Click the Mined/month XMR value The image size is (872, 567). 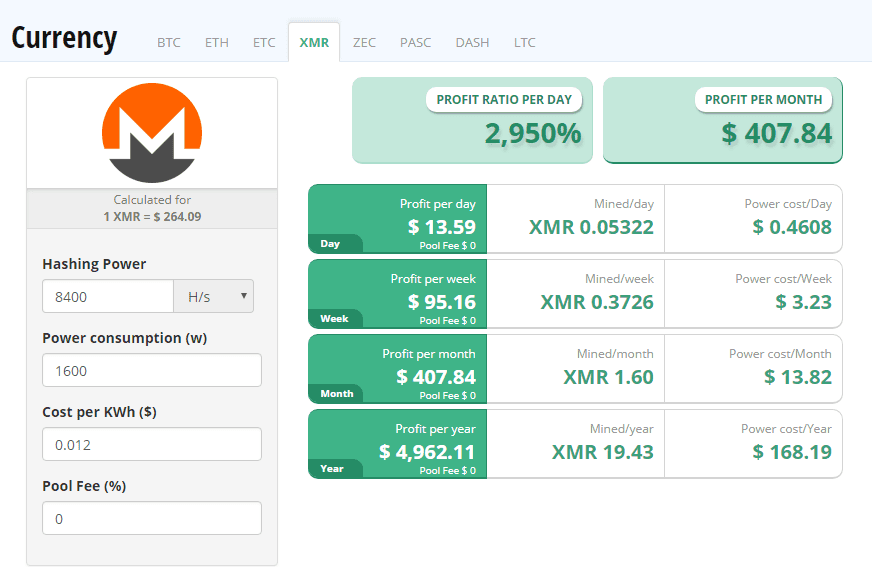(608, 377)
